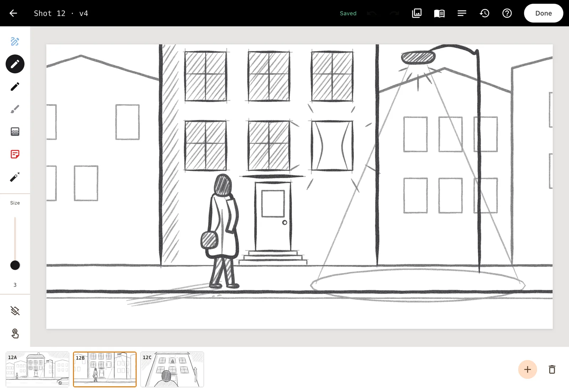
Task: Click the Saved status label
Action: pos(348,13)
